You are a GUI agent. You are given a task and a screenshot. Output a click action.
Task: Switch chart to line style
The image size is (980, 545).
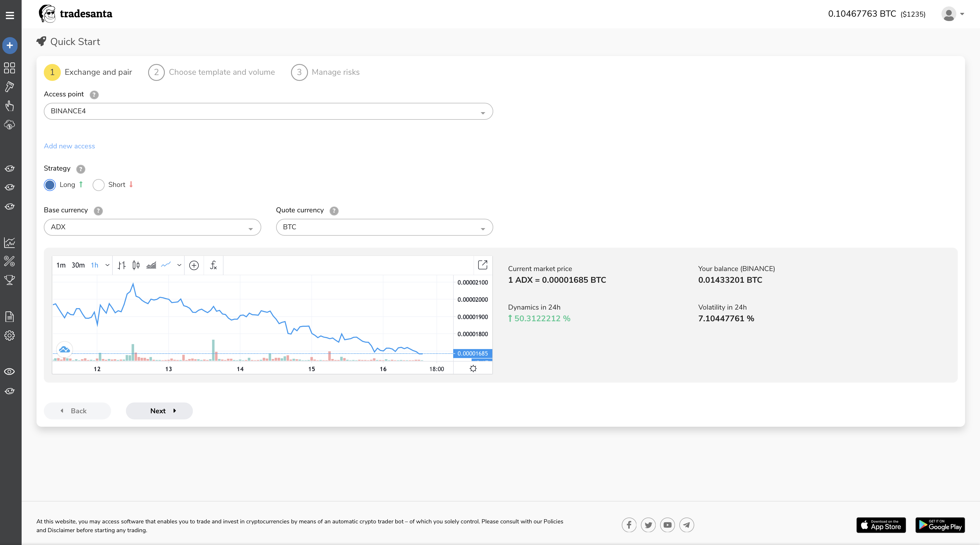pyautogui.click(x=166, y=265)
